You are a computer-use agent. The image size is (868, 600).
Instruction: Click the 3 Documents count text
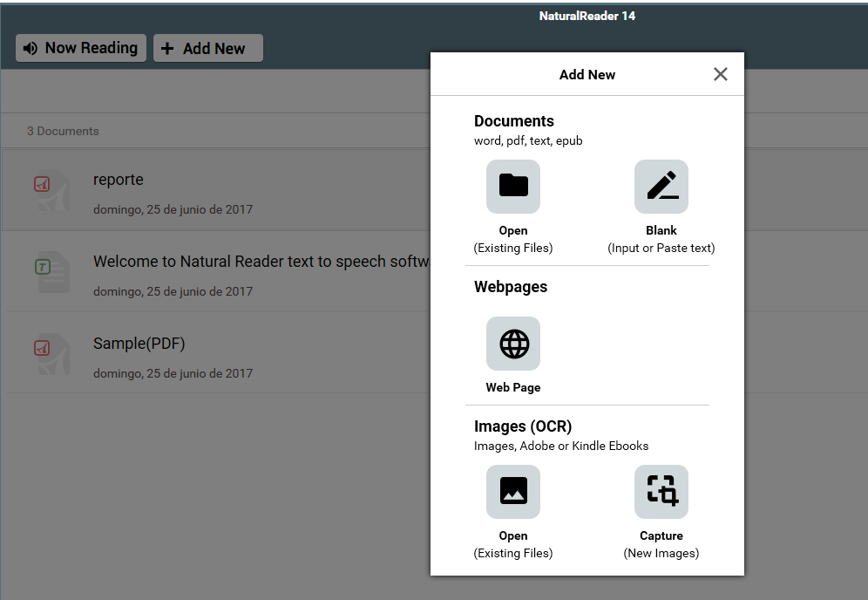click(63, 132)
